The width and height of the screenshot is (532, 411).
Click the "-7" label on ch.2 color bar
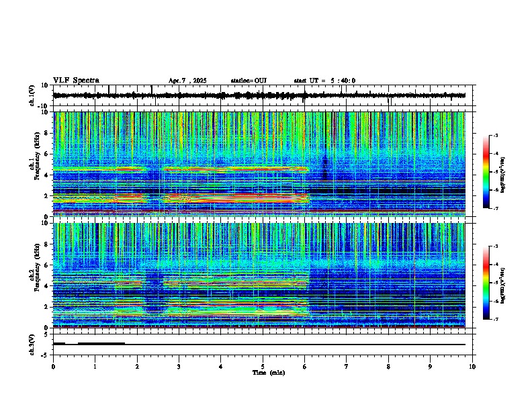click(x=495, y=320)
